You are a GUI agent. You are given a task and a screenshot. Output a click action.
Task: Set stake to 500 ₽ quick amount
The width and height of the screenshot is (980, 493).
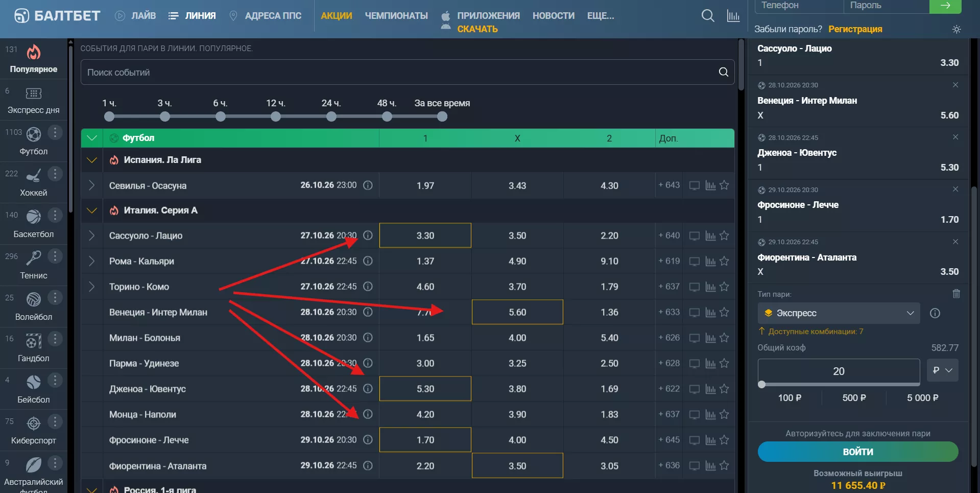(x=854, y=398)
